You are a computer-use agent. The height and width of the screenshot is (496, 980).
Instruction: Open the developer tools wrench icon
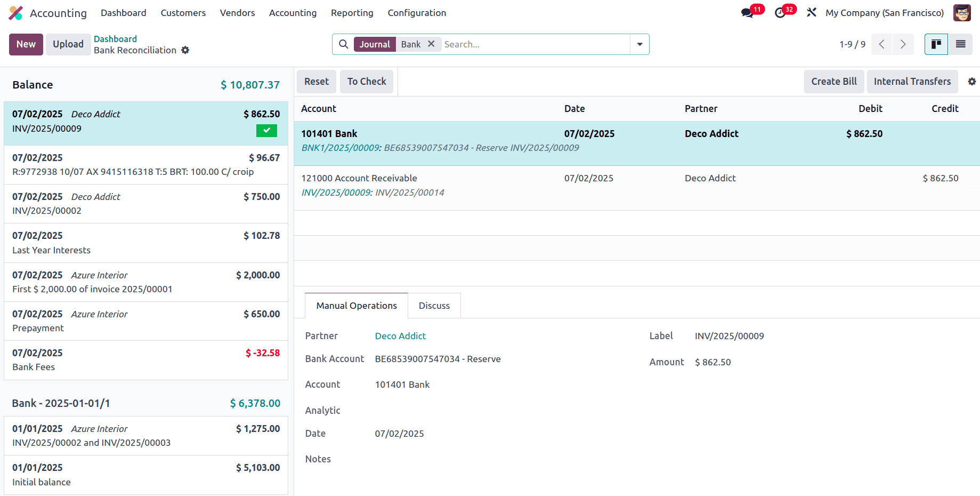(x=812, y=13)
